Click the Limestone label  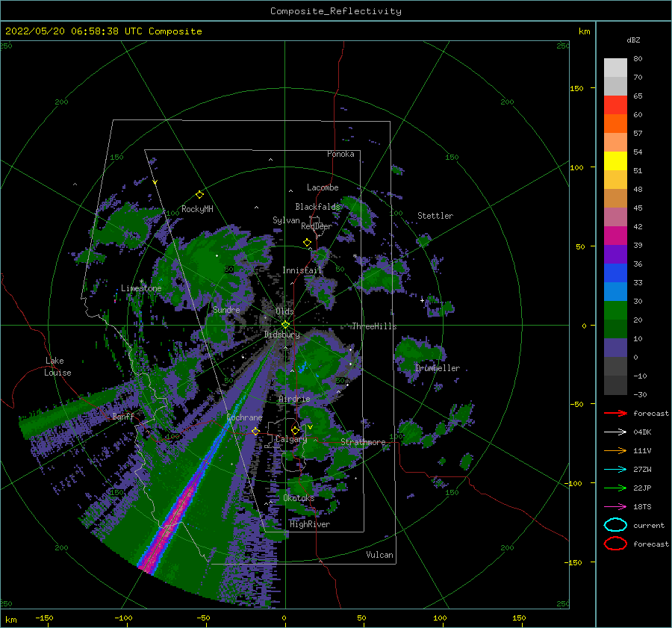coord(141,288)
